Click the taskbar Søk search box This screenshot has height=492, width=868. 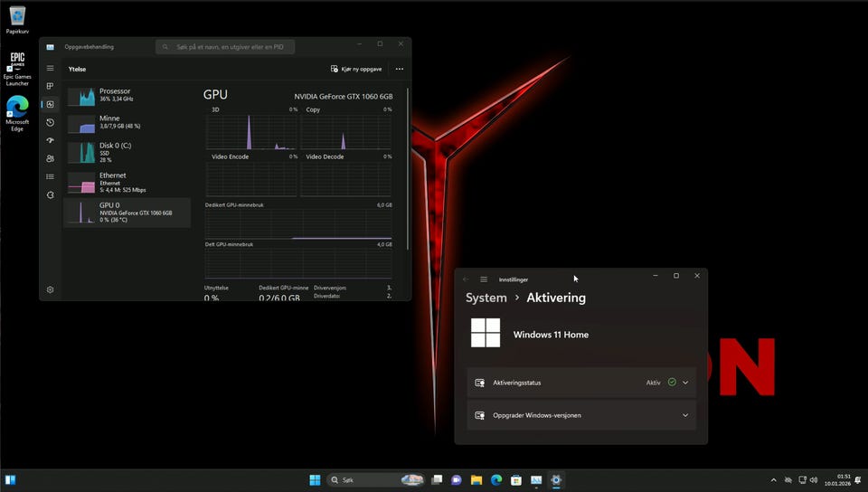tap(375, 480)
